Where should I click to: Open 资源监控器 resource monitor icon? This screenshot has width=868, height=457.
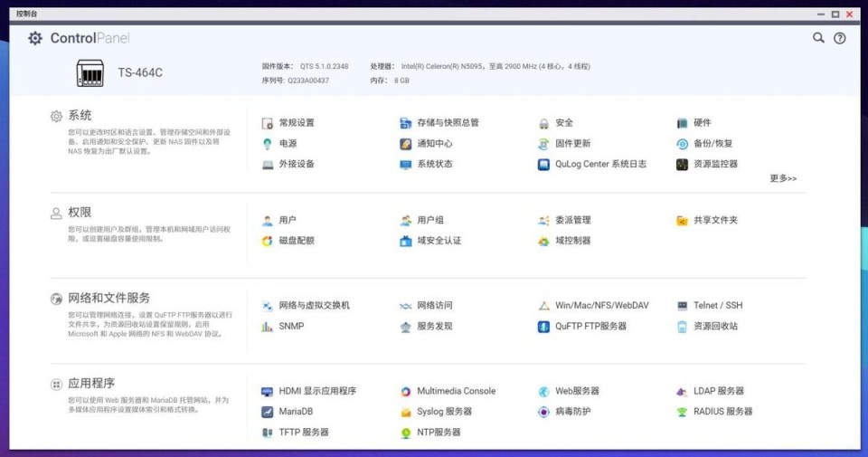682,164
